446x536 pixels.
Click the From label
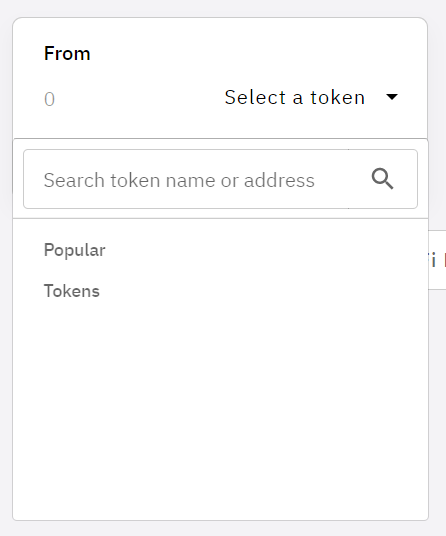click(67, 54)
